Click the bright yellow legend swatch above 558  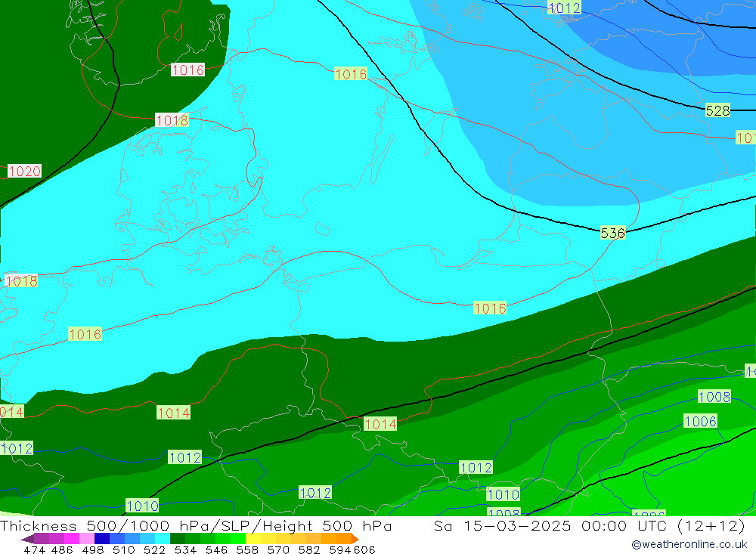253,538
